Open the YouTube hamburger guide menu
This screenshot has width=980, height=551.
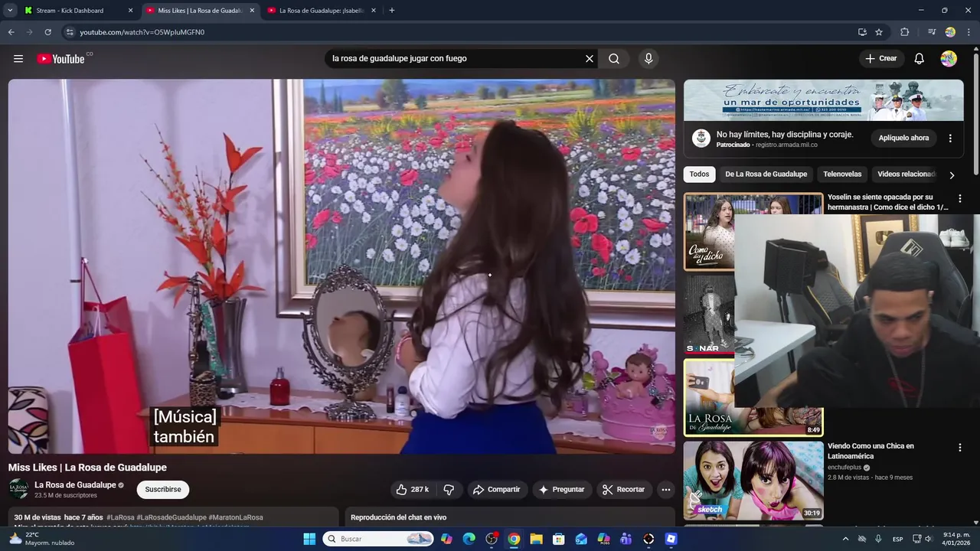[x=18, y=59]
